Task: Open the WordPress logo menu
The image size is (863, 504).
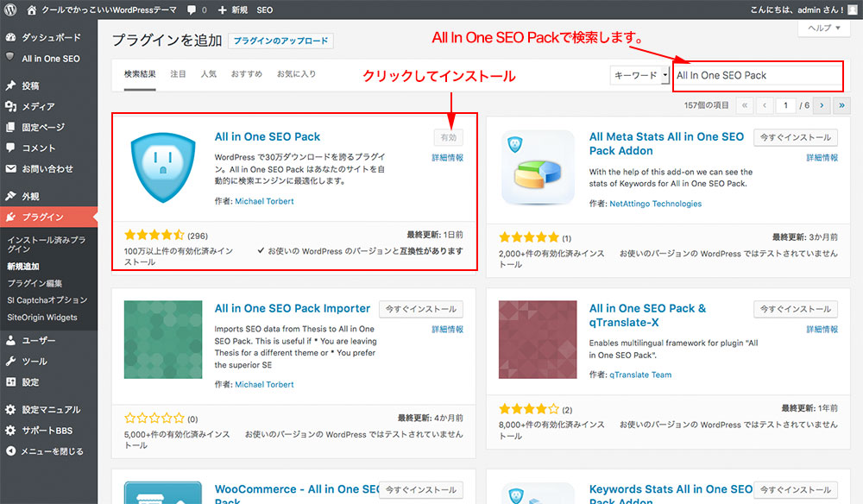Action: pos(9,9)
